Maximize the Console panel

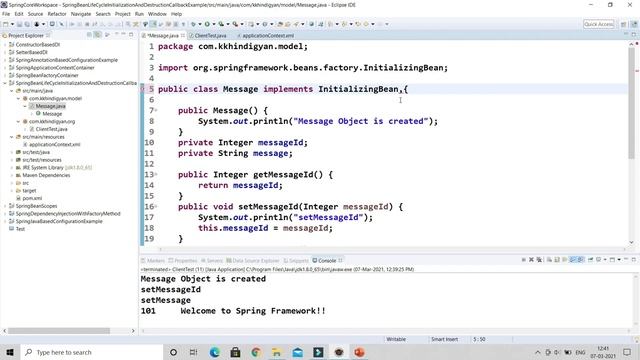point(634,260)
